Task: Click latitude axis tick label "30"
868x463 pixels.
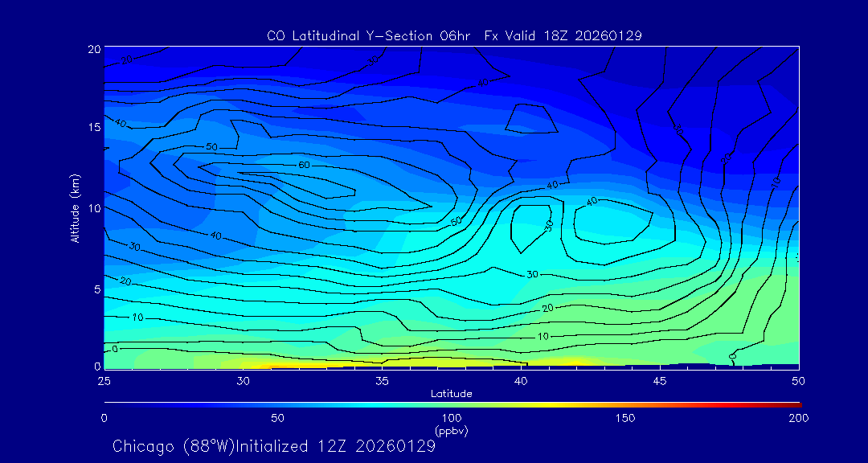Action: click(243, 381)
